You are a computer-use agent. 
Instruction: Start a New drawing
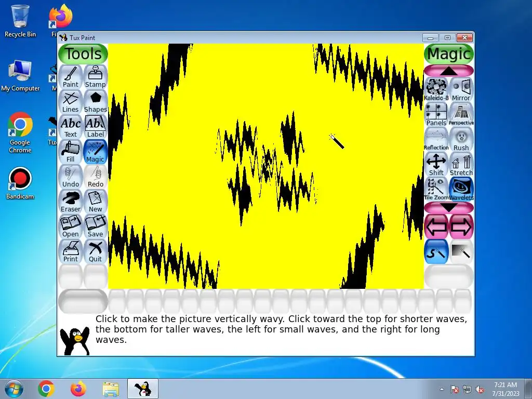(x=96, y=202)
